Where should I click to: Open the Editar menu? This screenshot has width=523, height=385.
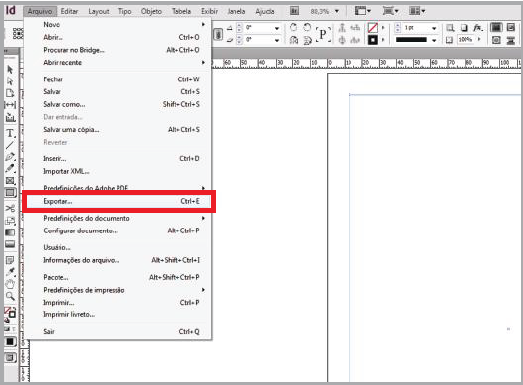point(69,11)
